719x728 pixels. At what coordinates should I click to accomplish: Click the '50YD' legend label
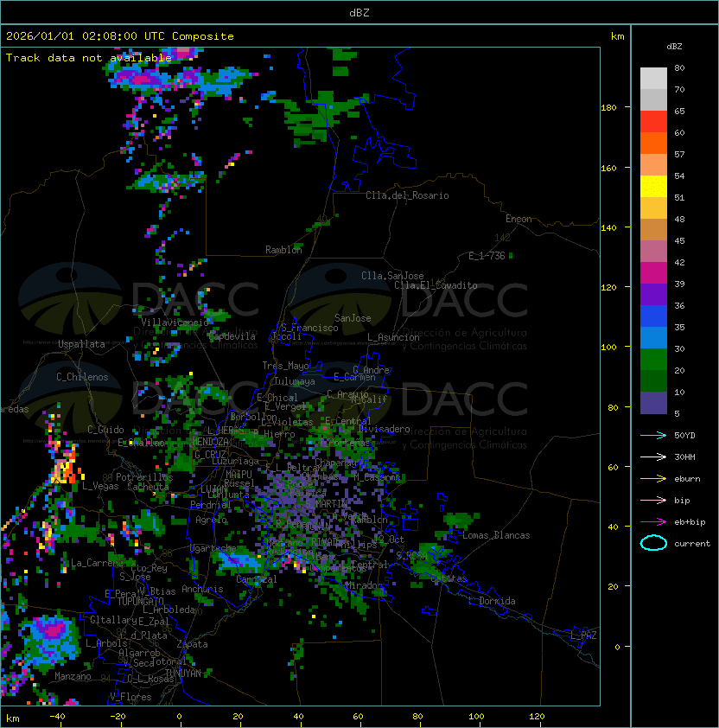tap(684, 436)
